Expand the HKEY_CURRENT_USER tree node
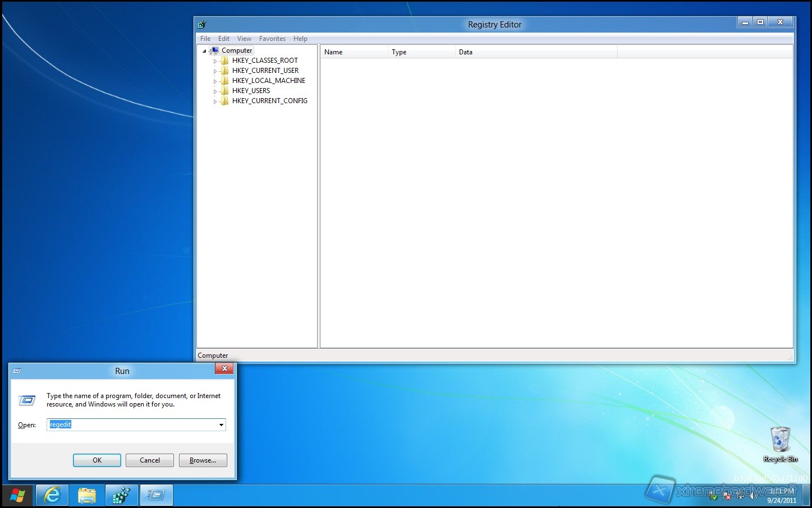Image resolution: width=812 pixels, height=508 pixels. (215, 71)
